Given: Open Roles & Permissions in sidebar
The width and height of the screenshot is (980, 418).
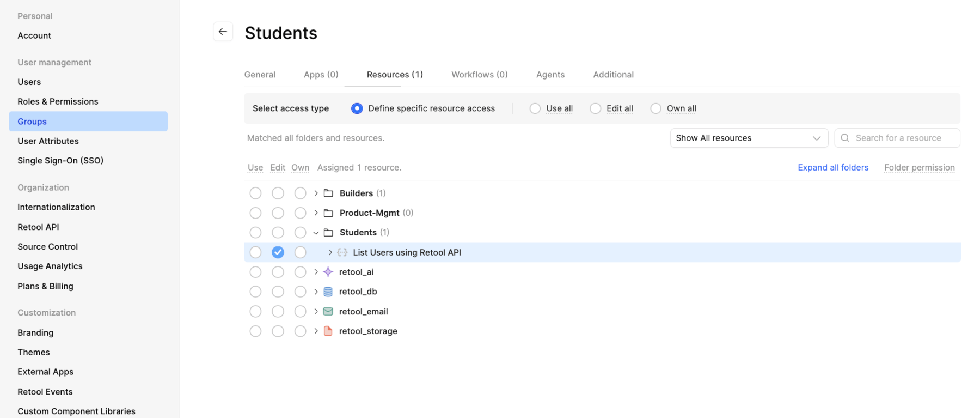Looking at the screenshot, I should (x=58, y=101).
